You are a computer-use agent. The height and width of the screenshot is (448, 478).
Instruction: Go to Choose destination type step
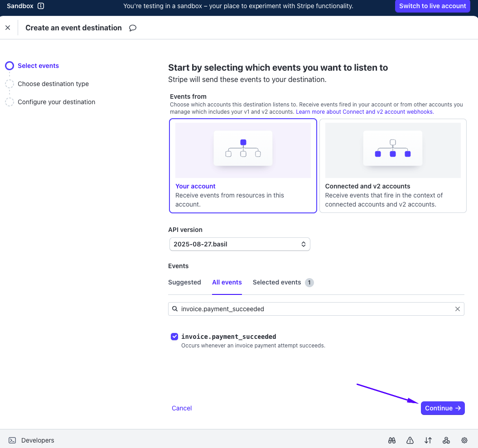pos(53,84)
